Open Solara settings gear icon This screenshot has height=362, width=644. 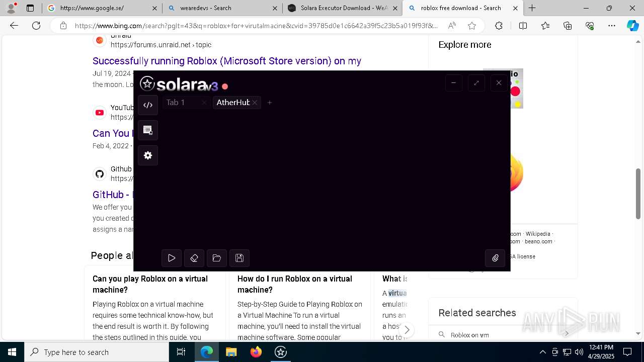pyautogui.click(x=148, y=155)
